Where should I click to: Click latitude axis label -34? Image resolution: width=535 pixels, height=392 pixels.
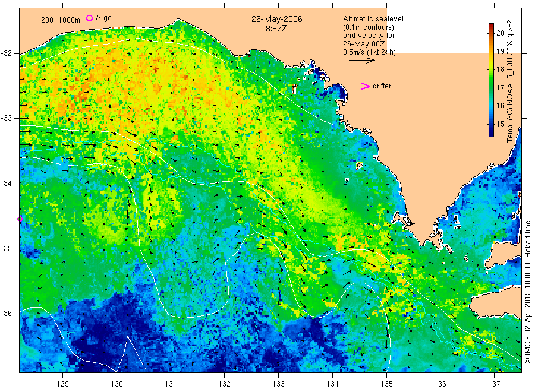point(6,184)
